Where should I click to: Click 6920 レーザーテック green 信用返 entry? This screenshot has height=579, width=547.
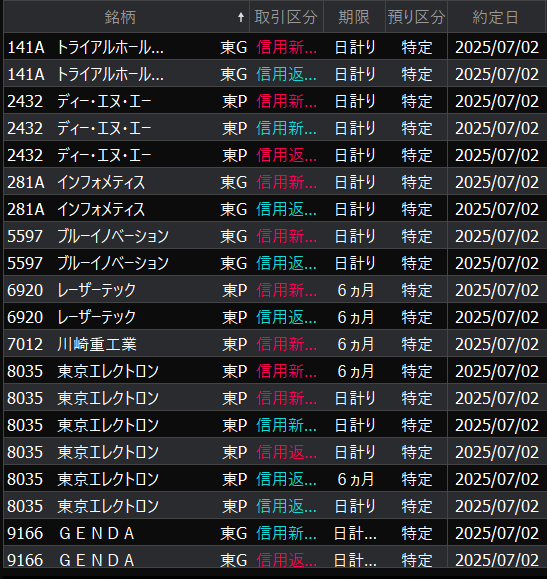(x=286, y=317)
